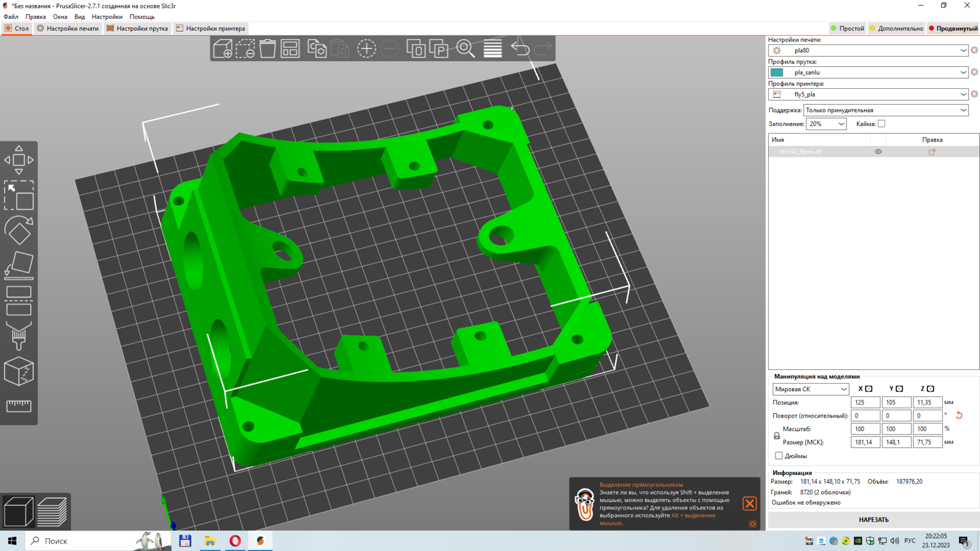
Task: Toggle visibility eye of пбст42_брно.stl
Action: click(x=878, y=152)
